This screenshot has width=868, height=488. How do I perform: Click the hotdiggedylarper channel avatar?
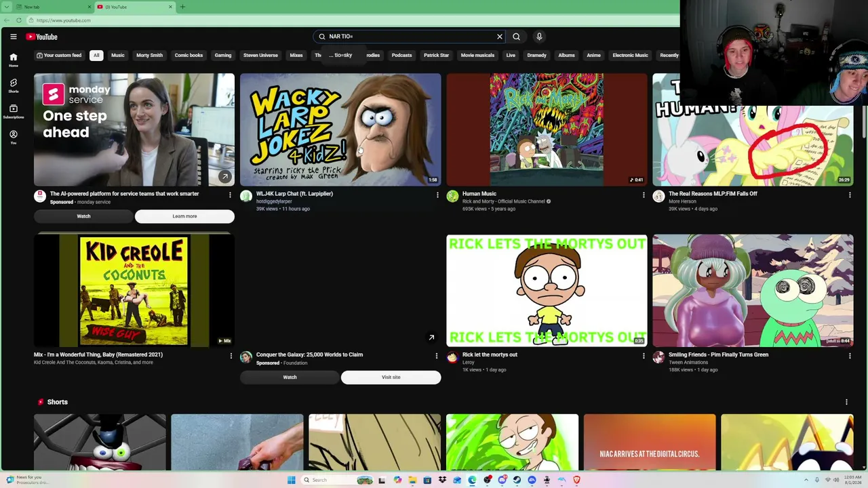(x=246, y=197)
